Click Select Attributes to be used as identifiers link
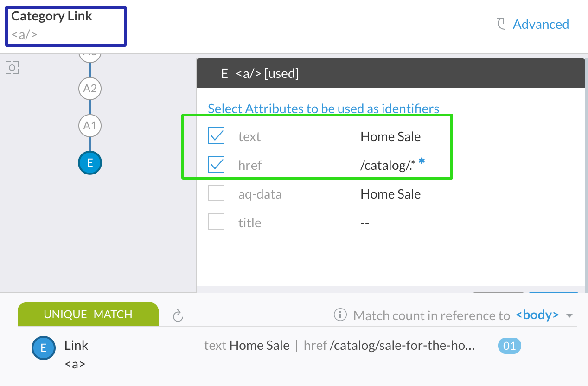588x386 pixels. click(x=323, y=109)
